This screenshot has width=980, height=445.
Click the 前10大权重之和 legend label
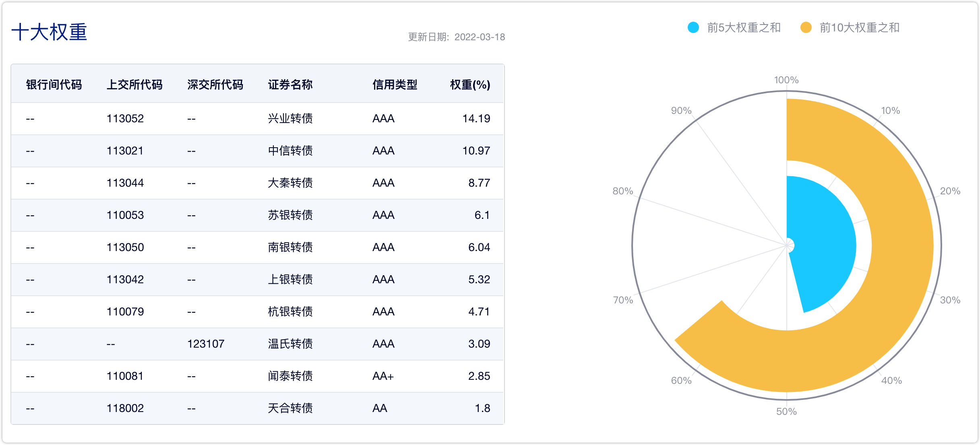(859, 27)
